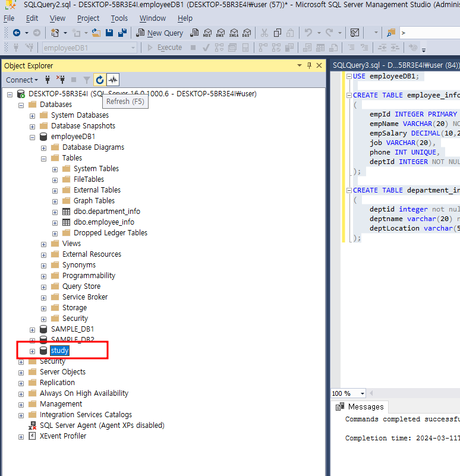460x476 pixels.
Task: Select the study database
Action: tap(60, 351)
